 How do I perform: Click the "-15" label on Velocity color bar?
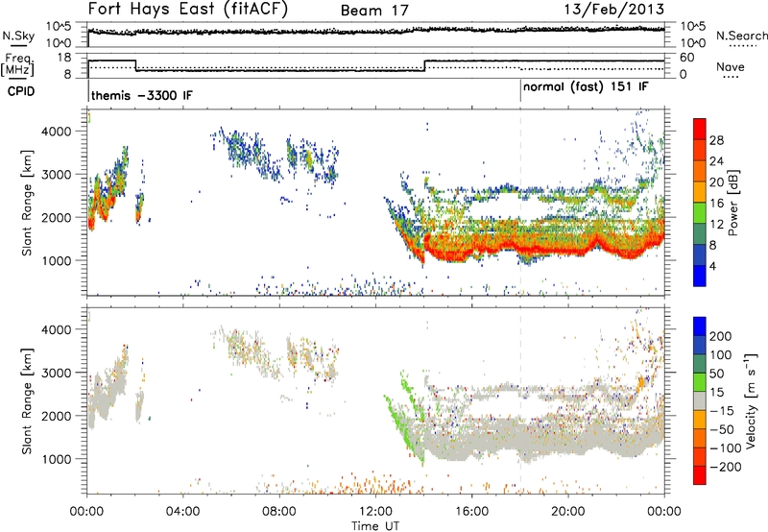point(722,411)
